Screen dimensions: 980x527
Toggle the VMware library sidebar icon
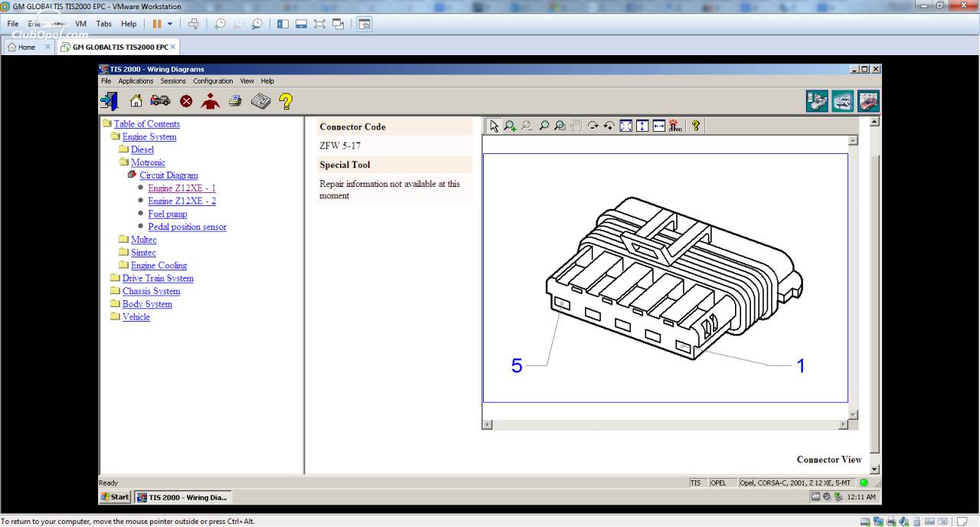pos(283,24)
